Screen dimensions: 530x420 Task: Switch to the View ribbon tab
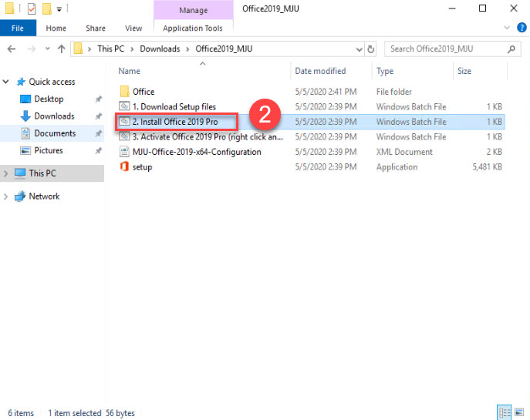133,29
